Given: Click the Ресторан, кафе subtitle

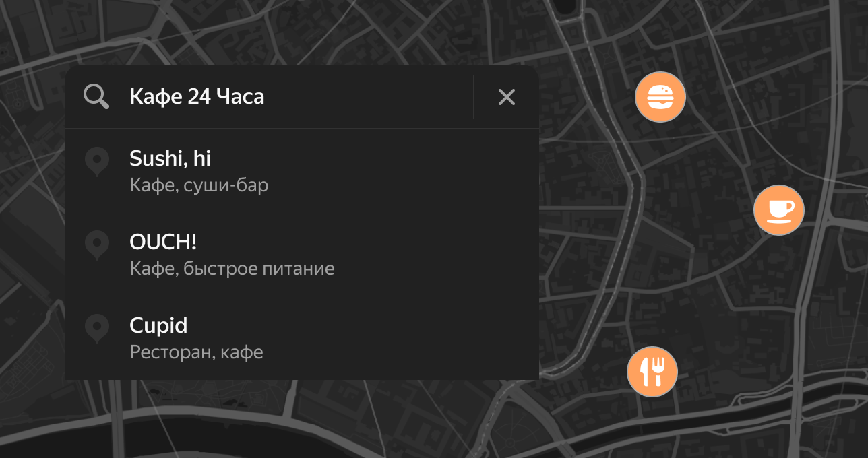Looking at the screenshot, I should point(196,352).
